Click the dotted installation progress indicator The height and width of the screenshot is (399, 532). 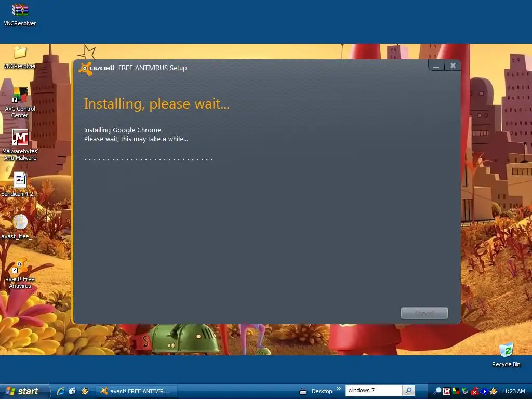[148, 159]
